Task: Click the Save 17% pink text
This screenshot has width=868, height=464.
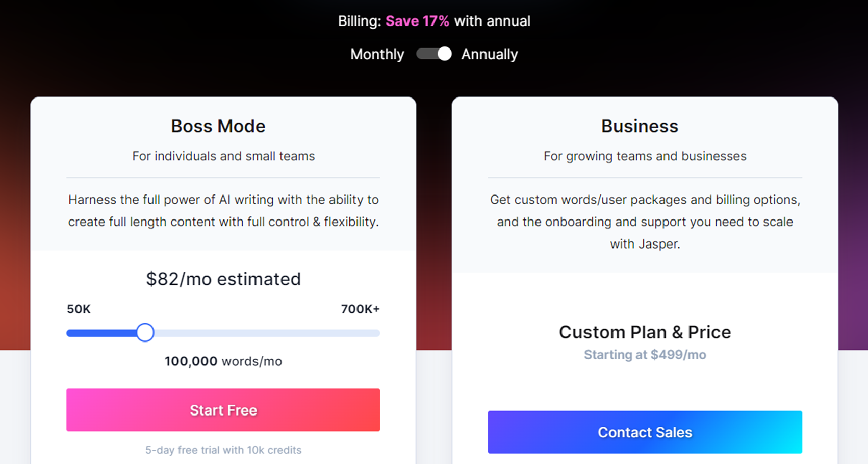Action: click(x=417, y=21)
